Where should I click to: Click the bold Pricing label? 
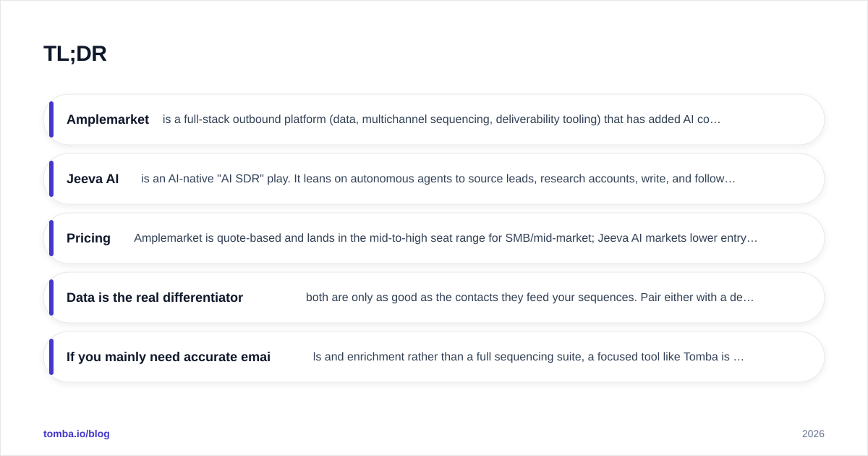(88, 238)
